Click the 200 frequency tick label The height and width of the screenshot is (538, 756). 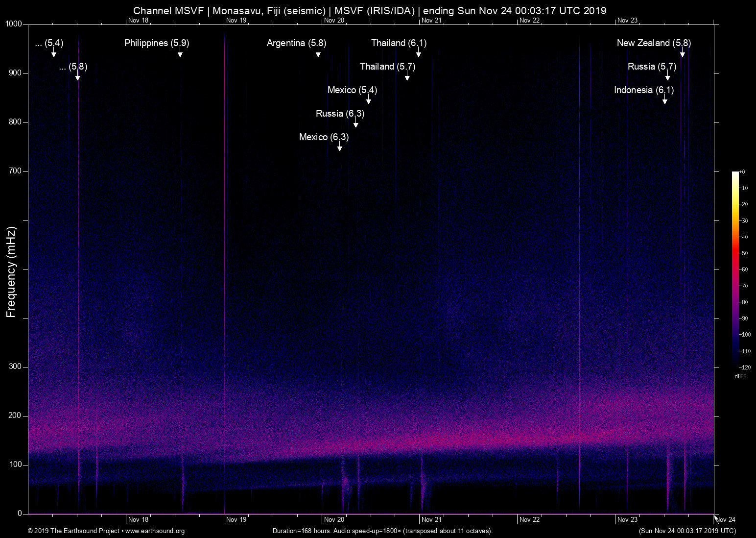point(15,416)
